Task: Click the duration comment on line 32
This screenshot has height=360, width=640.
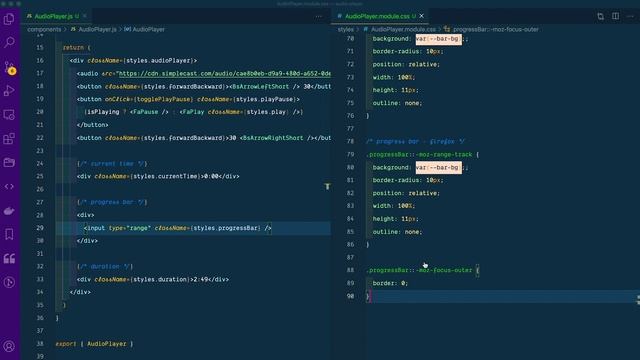Action: point(105,267)
